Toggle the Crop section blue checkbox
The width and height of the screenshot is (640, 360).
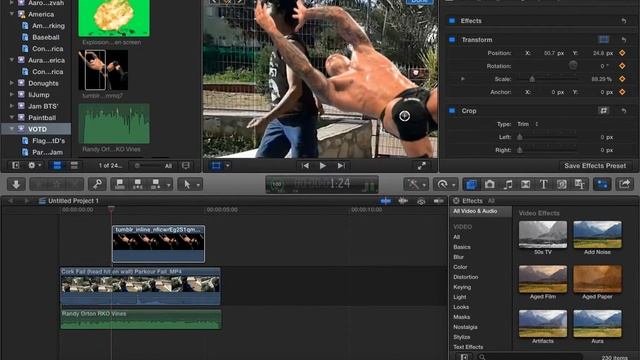(452, 111)
